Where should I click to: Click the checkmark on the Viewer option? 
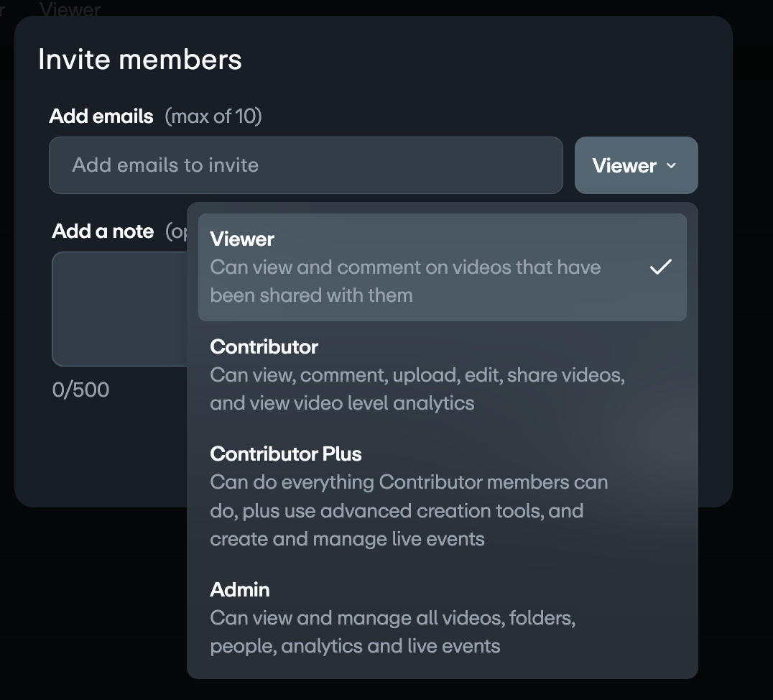[660, 267]
